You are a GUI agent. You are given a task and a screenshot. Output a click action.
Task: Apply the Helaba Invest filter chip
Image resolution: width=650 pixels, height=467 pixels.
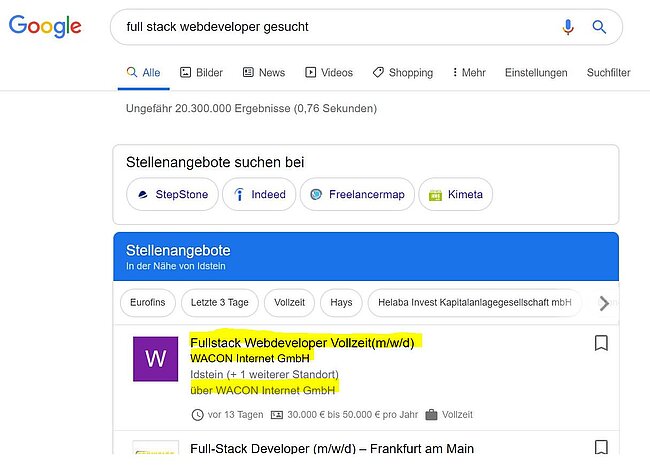point(475,302)
